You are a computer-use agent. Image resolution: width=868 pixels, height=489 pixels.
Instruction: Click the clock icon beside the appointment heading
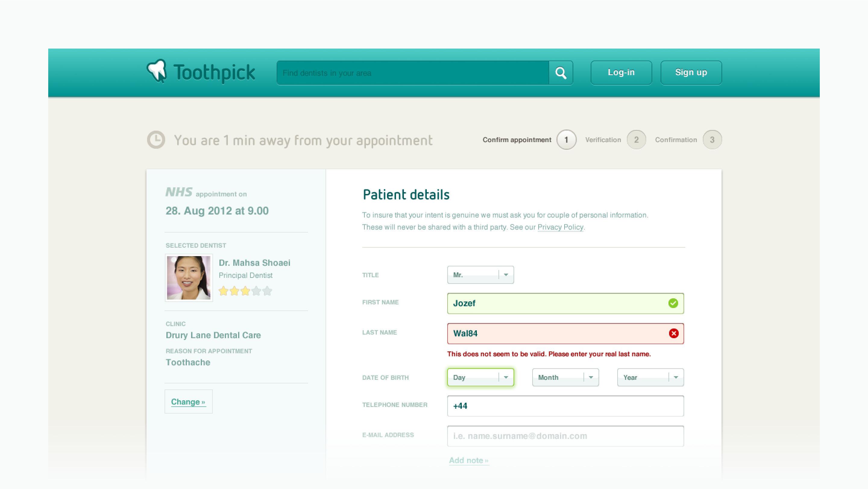pyautogui.click(x=156, y=140)
